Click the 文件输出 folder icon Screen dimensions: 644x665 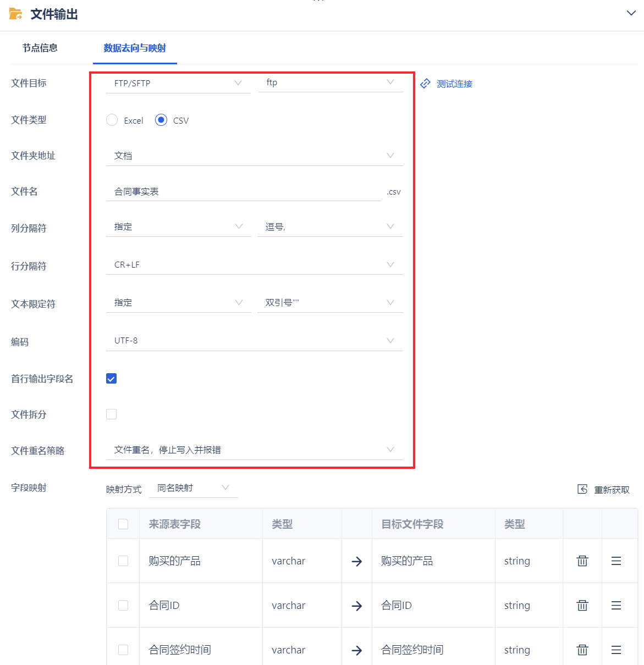pyautogui.click(x=16, y=14)
